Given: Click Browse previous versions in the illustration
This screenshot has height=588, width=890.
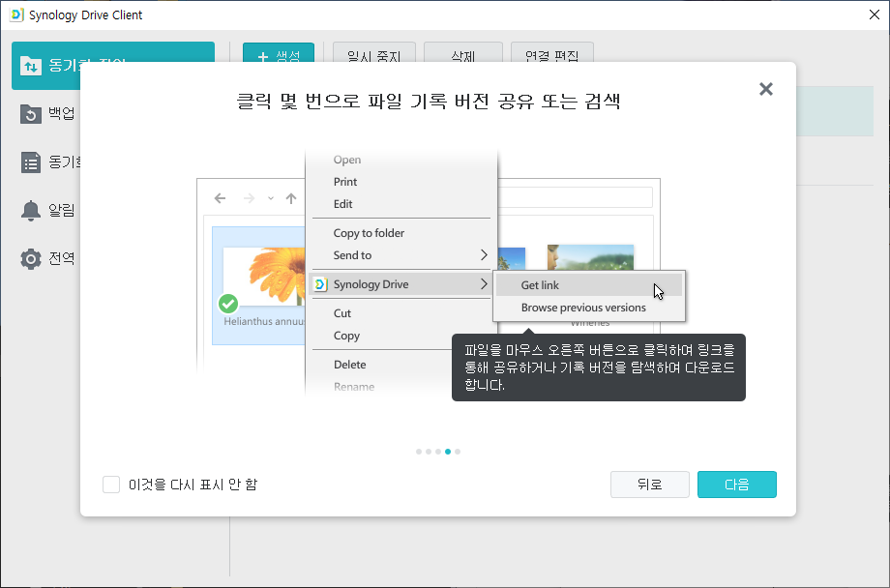Looking at the screenshot, I should (588, 308).
